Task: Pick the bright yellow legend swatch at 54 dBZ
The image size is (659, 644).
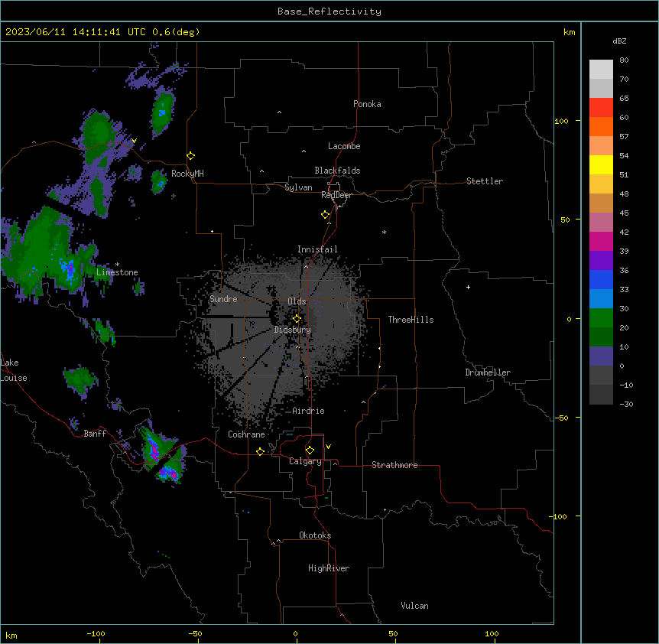Action: click(601, 164)
